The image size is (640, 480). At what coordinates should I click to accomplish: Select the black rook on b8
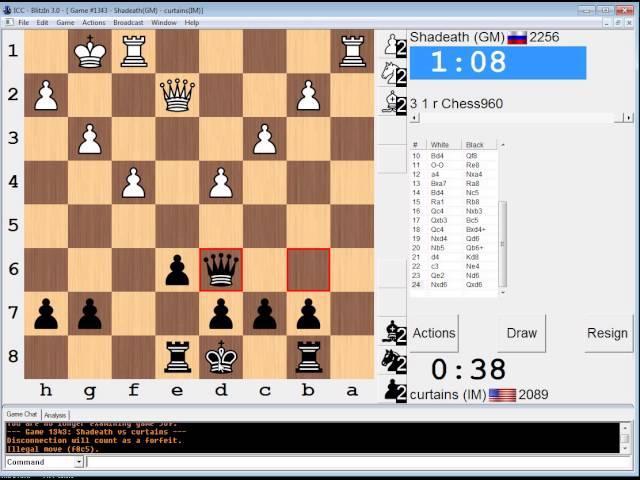(x=309, y=357)
